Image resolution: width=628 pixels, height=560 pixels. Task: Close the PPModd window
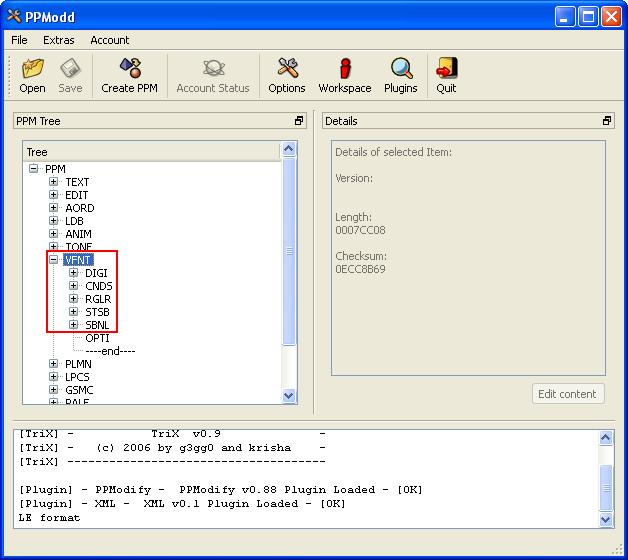point(612,17)
